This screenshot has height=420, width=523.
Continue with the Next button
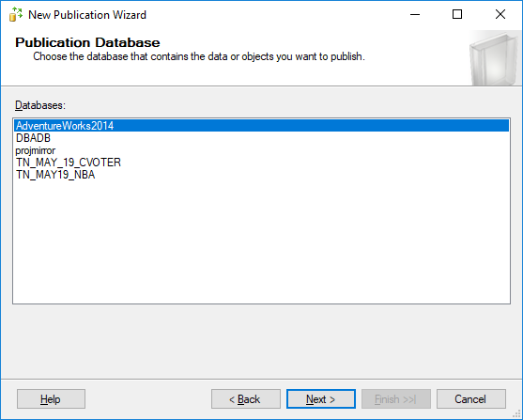click(321, 399)
